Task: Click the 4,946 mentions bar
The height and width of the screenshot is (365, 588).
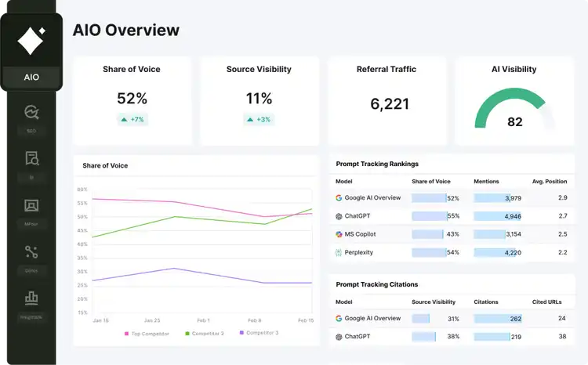Action: pyautogui.click(x=497, y=216)
